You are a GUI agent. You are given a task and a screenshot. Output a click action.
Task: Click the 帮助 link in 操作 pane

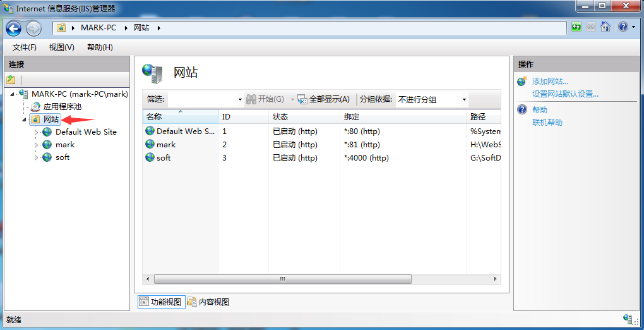(540, 110)
